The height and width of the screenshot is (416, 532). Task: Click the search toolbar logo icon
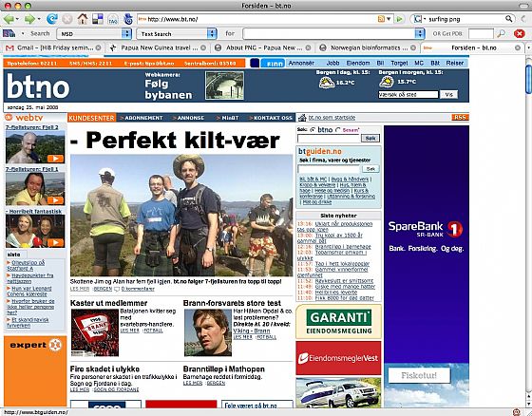tap(9, 33)
